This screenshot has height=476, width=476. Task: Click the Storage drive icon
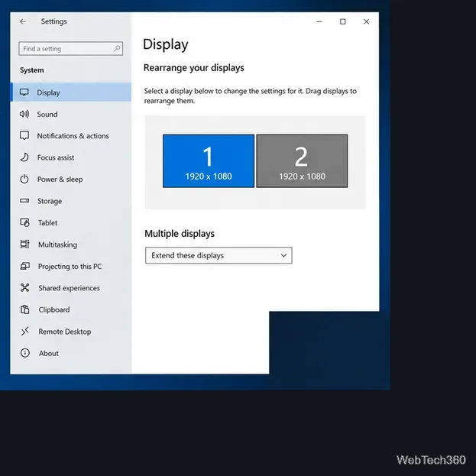[x=24, y=201]
